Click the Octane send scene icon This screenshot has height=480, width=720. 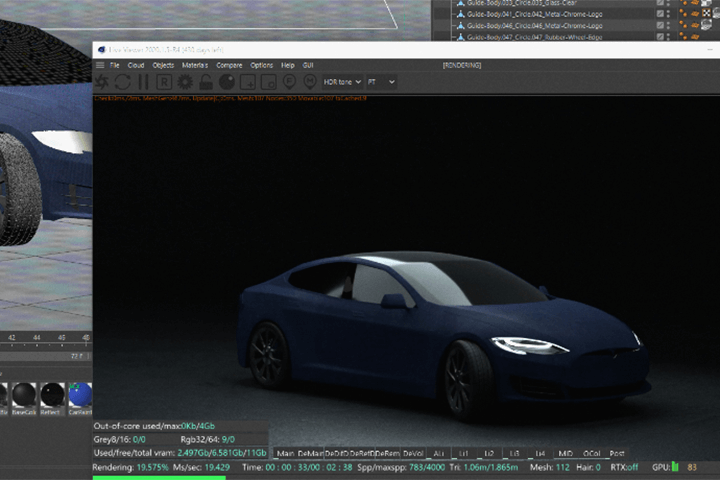click(x=102, y=81)
